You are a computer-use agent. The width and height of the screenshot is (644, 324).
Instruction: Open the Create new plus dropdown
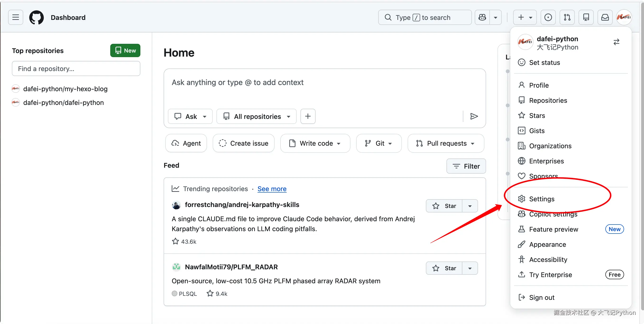pos(524,17)
